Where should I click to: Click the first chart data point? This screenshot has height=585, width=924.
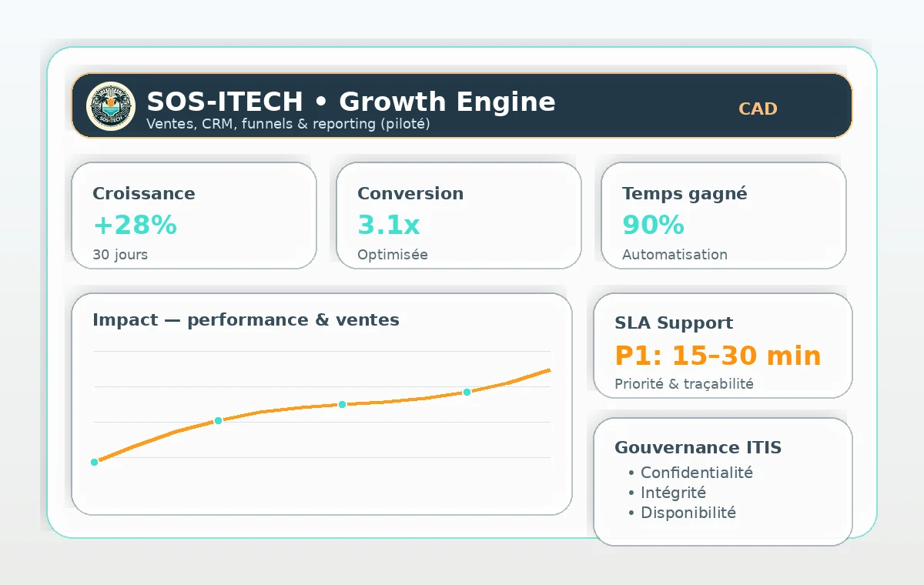tap(95, 462)
